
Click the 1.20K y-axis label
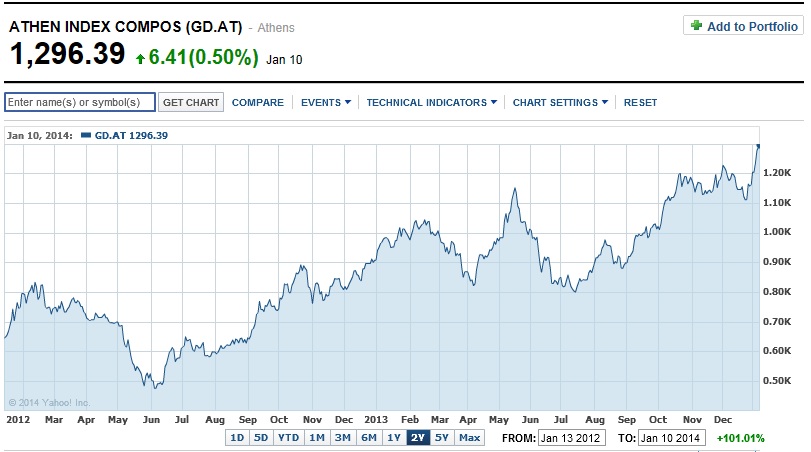777,173
